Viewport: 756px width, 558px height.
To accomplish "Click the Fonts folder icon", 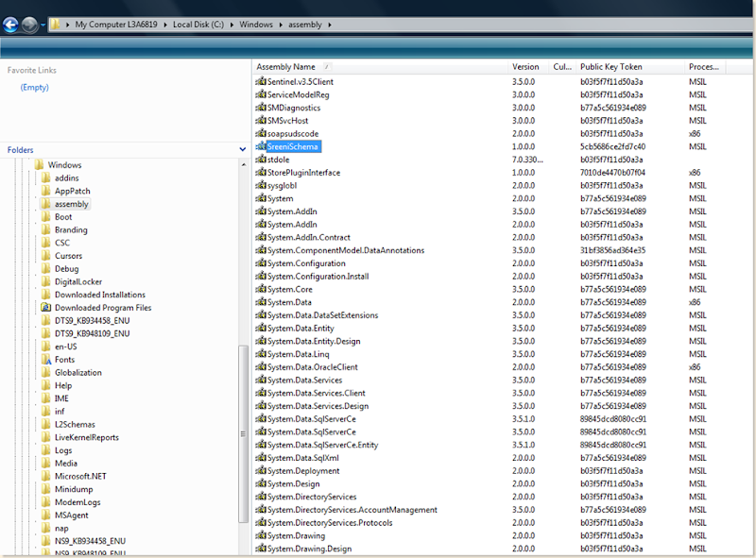I will [x=45, y=360].
